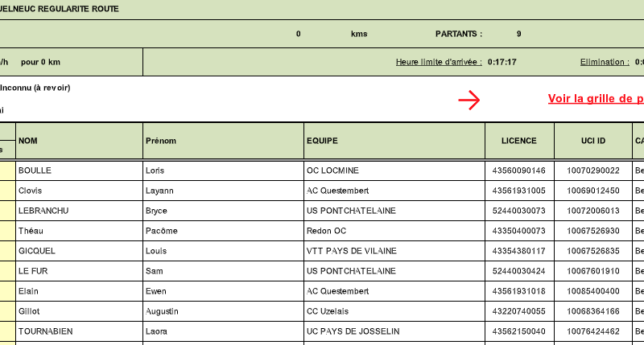Screen dimensions: 644x345
Task: Click the underlined 'Elimination' label
Action: click(605, 62)
